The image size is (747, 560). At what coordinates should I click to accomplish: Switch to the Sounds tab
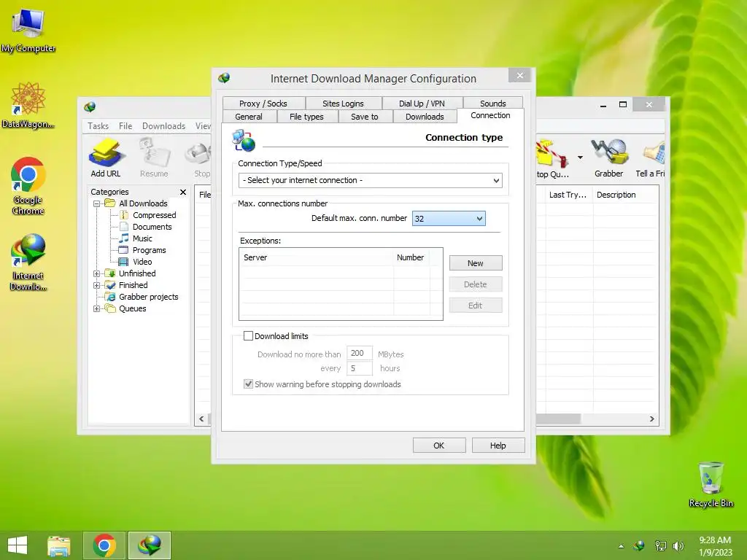tap(493, 104)
